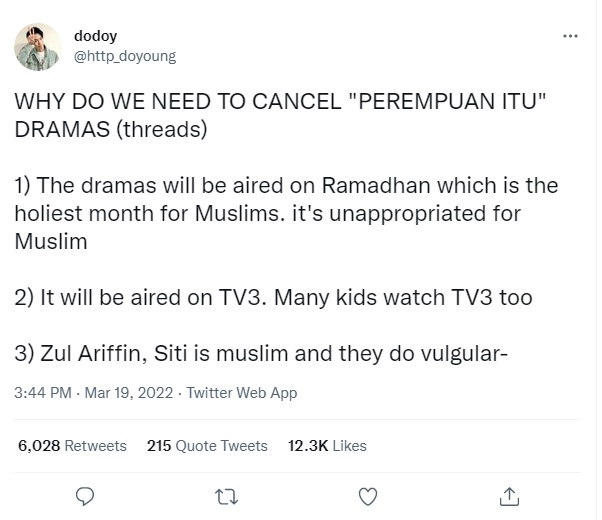Click the reply speech bubble icon
Screen dimensions: 602x520
(85, 495)
